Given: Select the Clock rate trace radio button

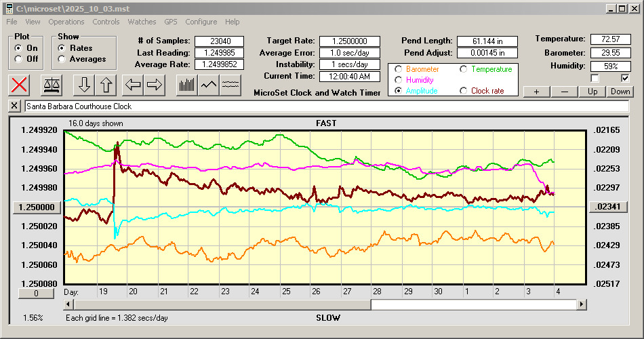Looking at the screenshot, I should [x=464, y=90].
